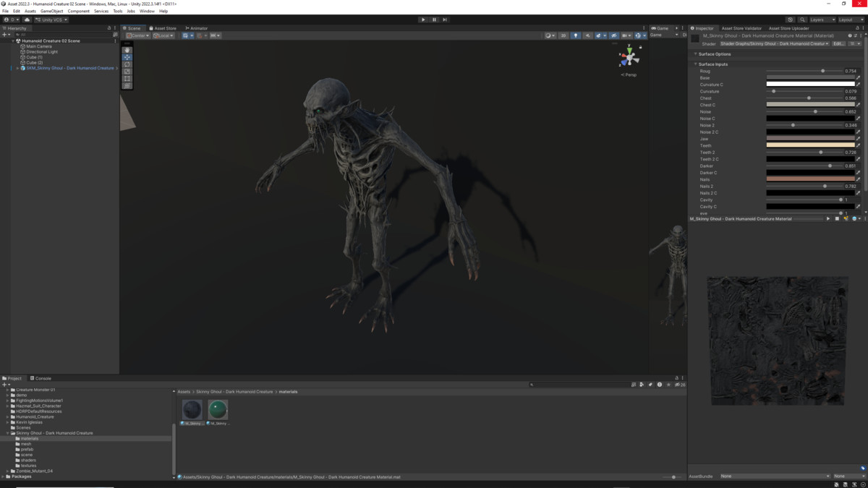
Task: Toggle Gizmos in Scene view
Action: click(x=639, y=35)
